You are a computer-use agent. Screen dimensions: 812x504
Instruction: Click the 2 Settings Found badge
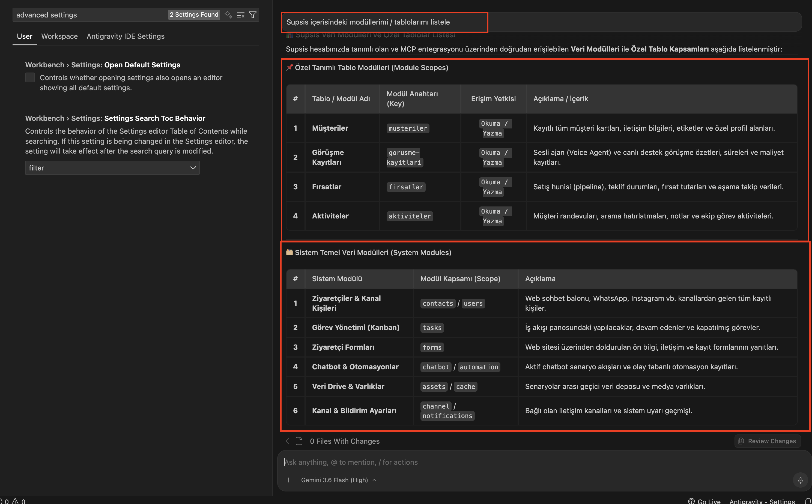[194, 15]
